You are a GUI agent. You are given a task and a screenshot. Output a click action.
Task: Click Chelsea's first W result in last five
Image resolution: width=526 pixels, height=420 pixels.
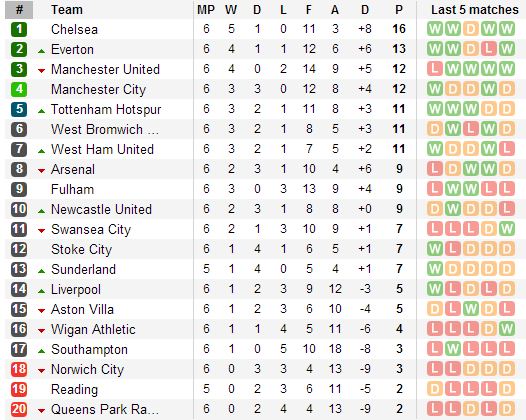click(x=435, y=29)
